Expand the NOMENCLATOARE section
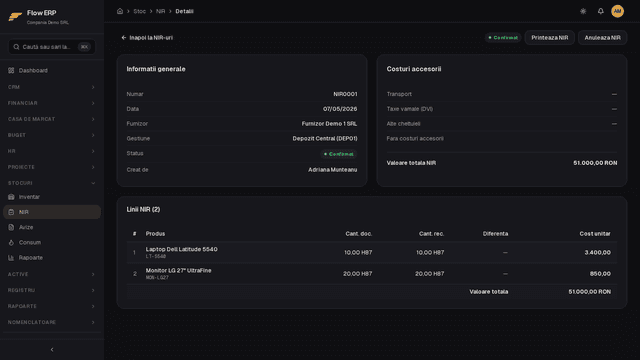The width and height of the screenshot is (640, 360). (x=52, y=322)
